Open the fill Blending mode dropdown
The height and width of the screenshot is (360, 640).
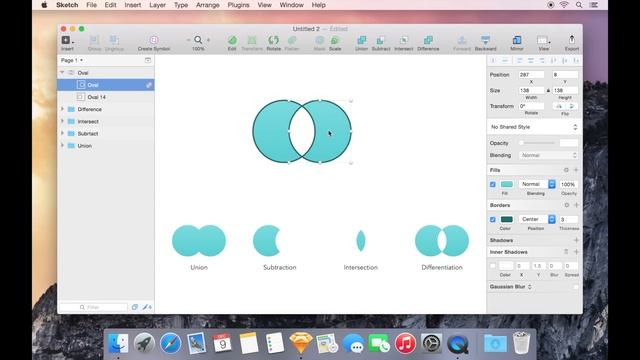click(537, 184)
